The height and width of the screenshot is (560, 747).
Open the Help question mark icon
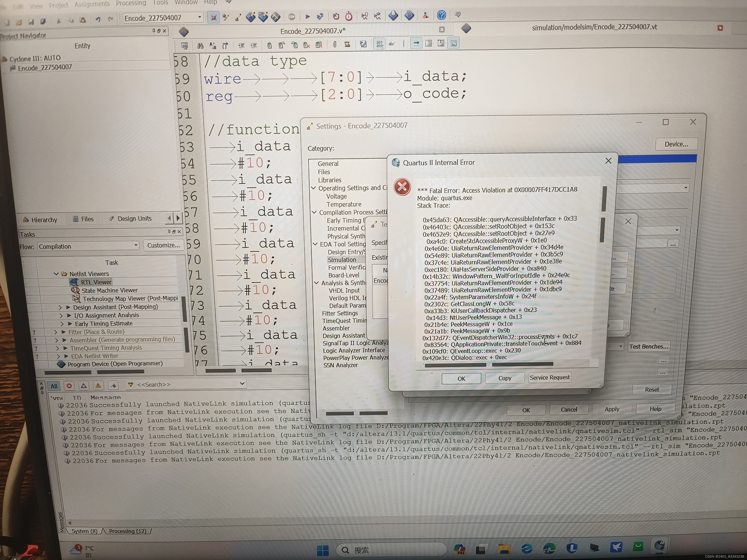click(441, 15)
